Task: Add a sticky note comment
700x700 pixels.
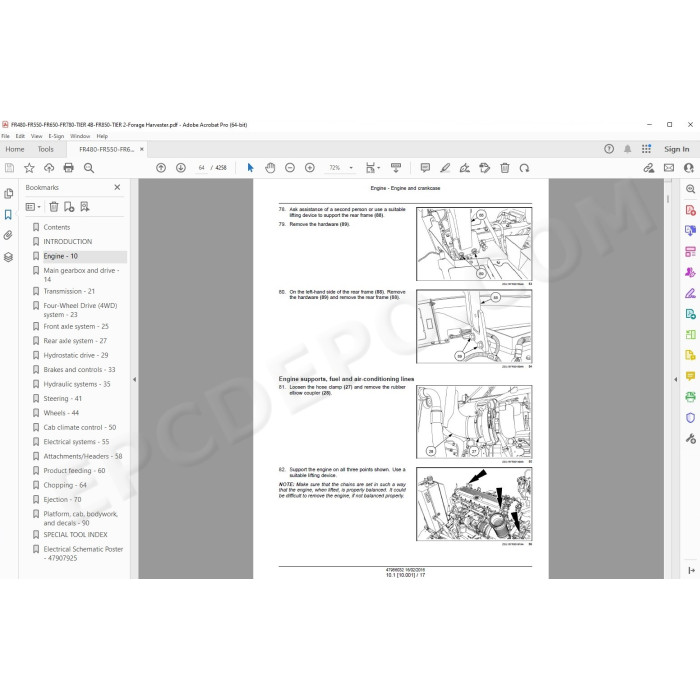Action: point(425,168)
